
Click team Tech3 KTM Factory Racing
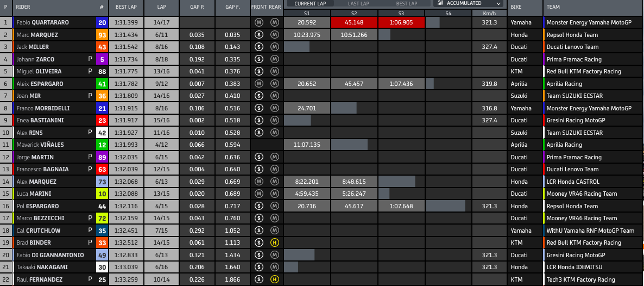click(581, 280)
